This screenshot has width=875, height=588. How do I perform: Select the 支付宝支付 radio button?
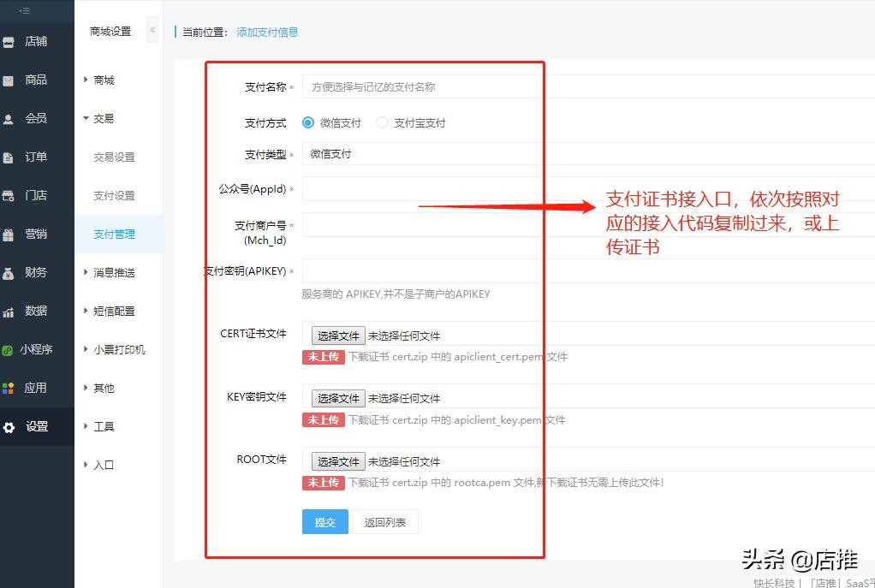(382, 122)
